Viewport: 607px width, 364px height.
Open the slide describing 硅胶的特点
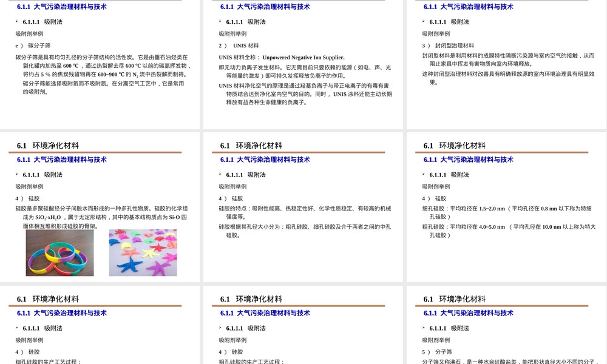[x=303, y=207]
